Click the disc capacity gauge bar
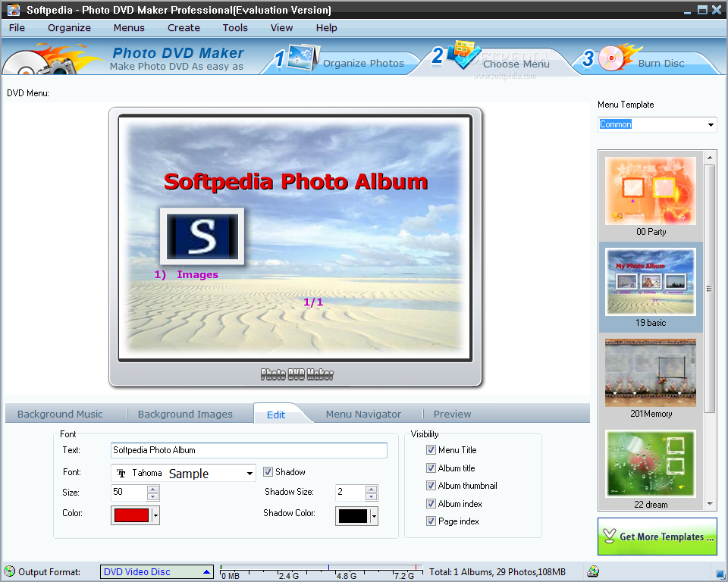The width and height of the screenshot is (728, 582). pyautogui.click(x=322, y=572)
